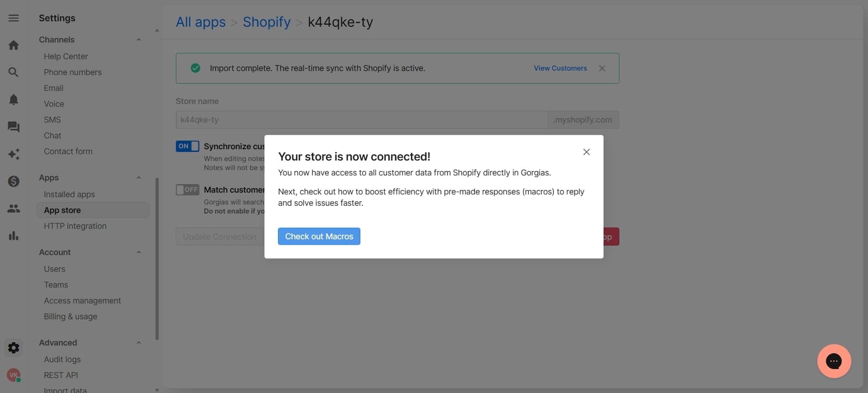
Task: Open the Home dashboard icon
Action: (x=14, y=45)
